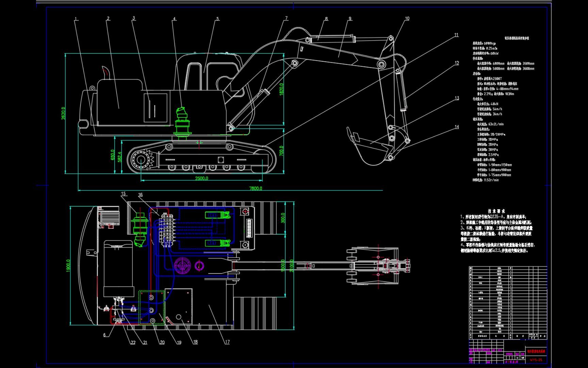Image resolution: width=588 pixels, height=368 pixels.
Task: Click the green swing motor in side view
Action: tap(182, 123)
